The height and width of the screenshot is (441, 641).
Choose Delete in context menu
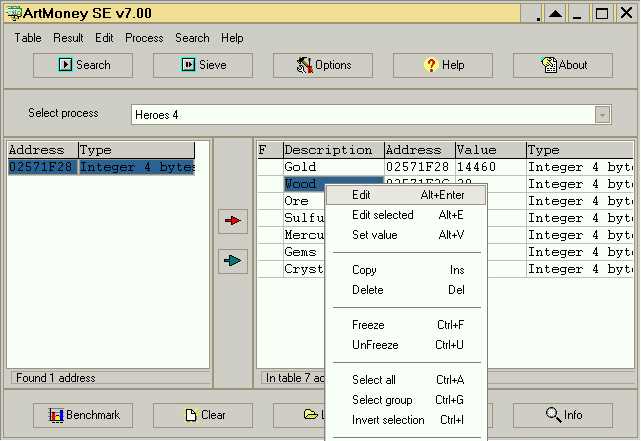click(406, 290)
